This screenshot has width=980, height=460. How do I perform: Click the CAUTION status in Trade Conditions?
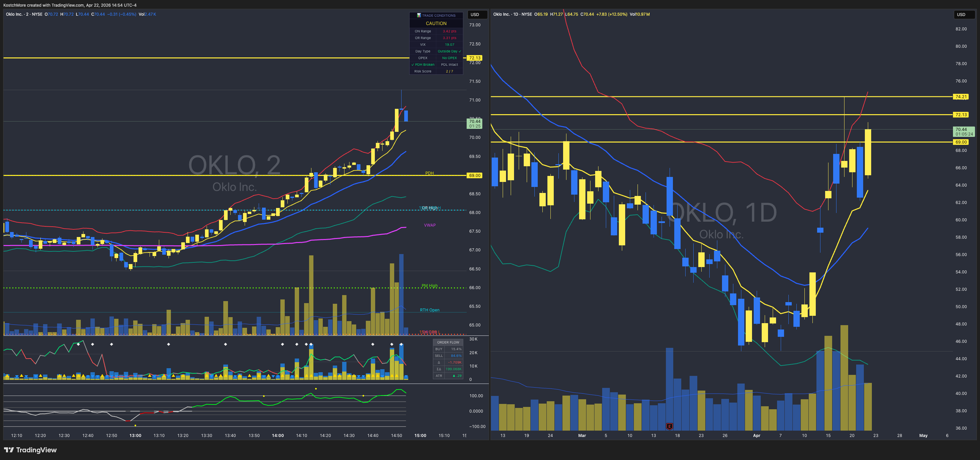click(436, 23)
